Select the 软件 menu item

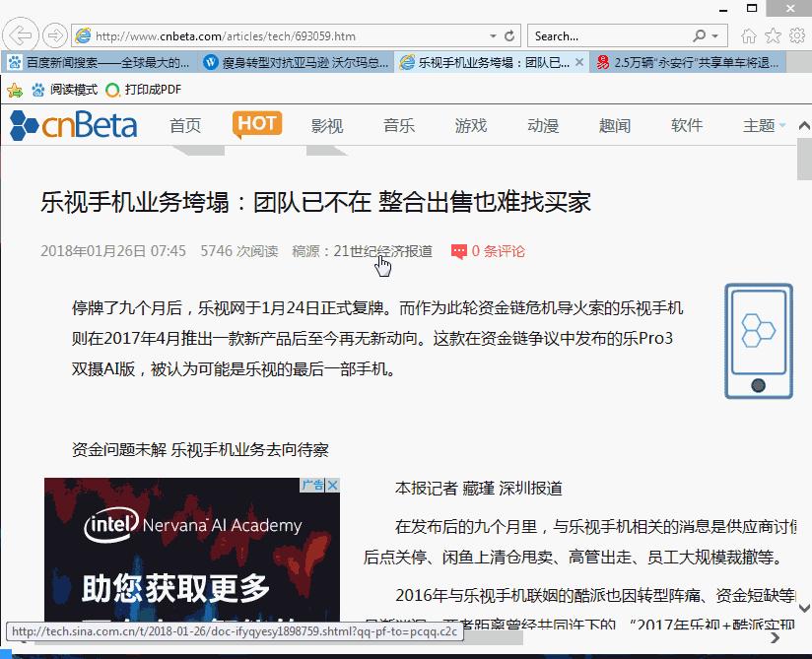[x=687, y=125]
